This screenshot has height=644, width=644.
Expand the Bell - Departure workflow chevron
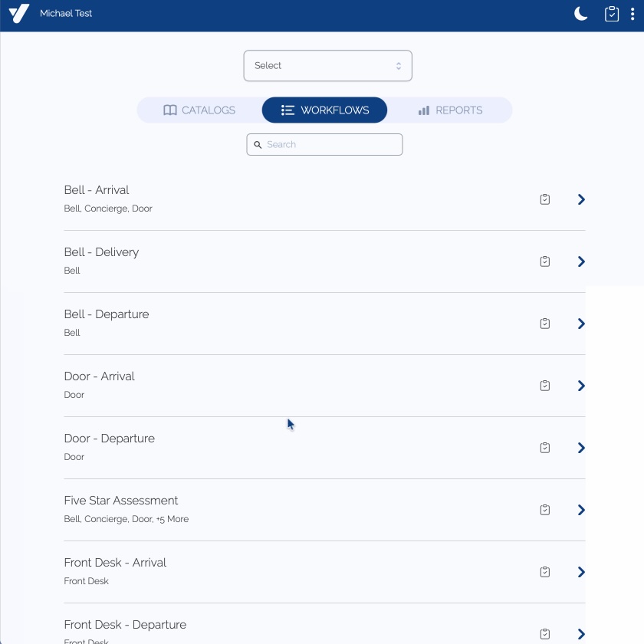pos(581,323)
